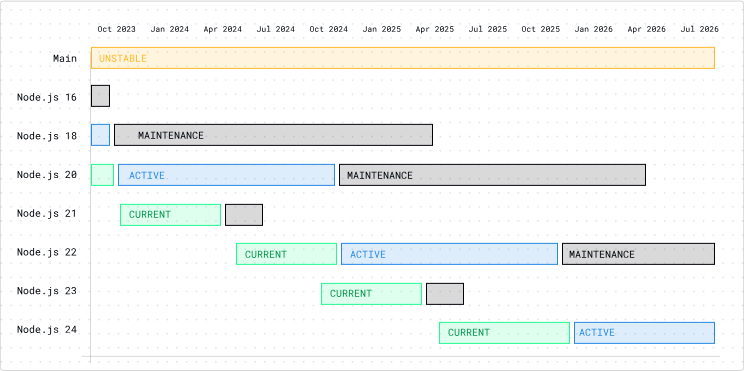
Task: Click the Node.js 18 MAINTENANCE bar
Action: click(273, 135)
